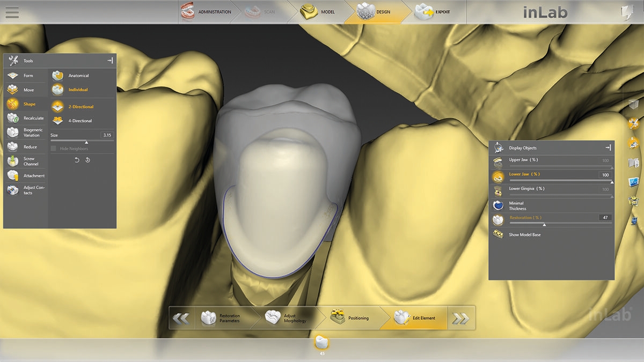Screen dimensions: 644x362
Task: Click the Attachment tool icon
Action: pyautogui.click(x=13, y=175)
